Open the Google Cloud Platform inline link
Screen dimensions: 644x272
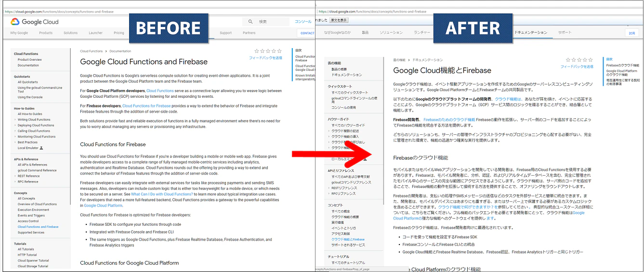(103, 206)
